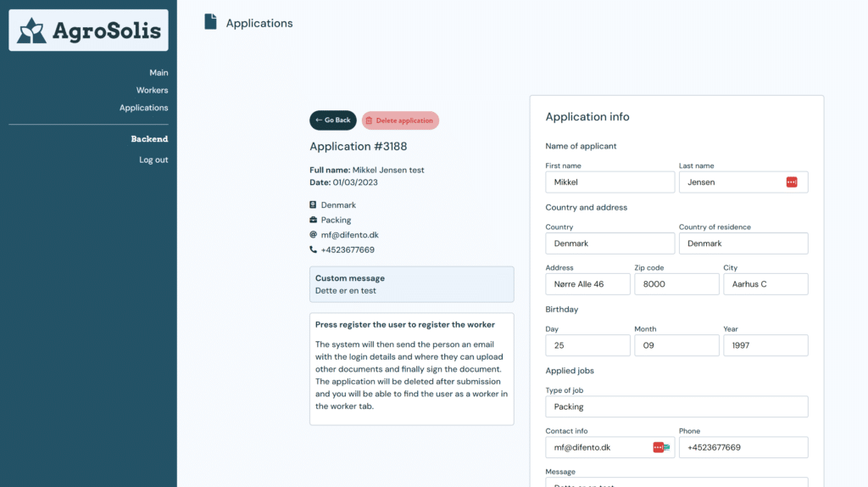Click the Message text field at bottom

coord(676,482)
